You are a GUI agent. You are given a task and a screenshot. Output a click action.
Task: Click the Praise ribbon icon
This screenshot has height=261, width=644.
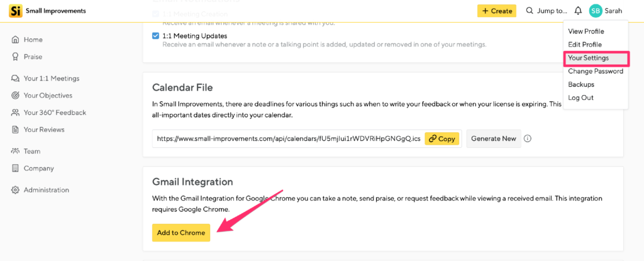15,57
